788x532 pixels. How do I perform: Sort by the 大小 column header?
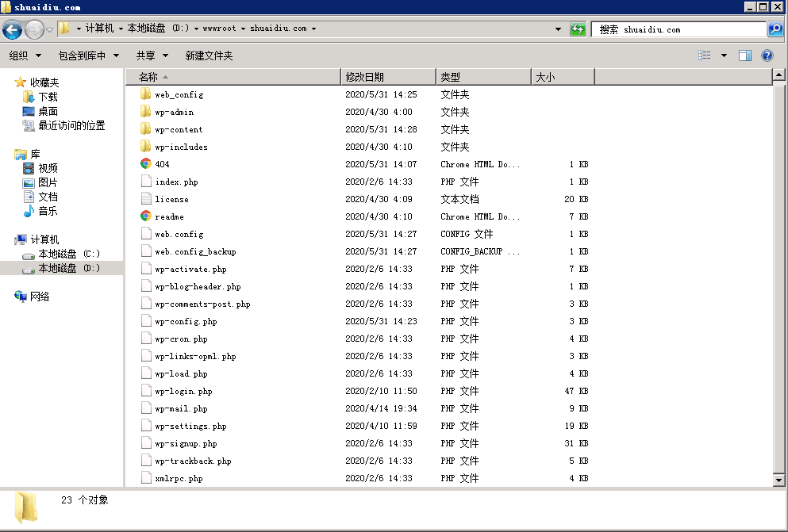click(x=563, y=77)
